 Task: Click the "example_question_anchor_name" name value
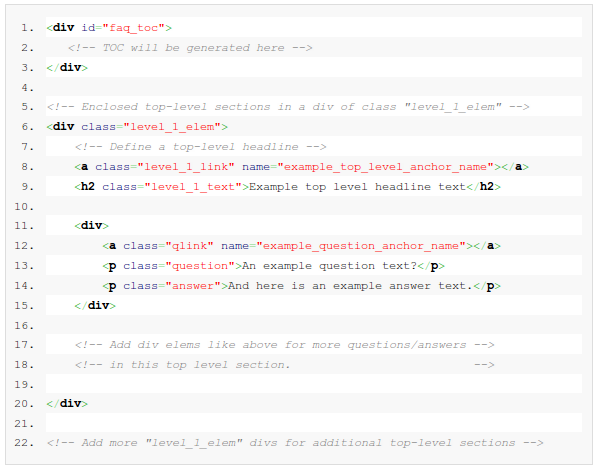coord(361,246)
